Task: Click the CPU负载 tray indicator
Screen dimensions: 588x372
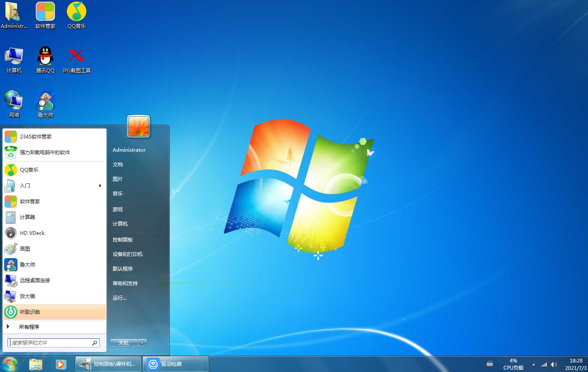Action: tap(514, 364)
